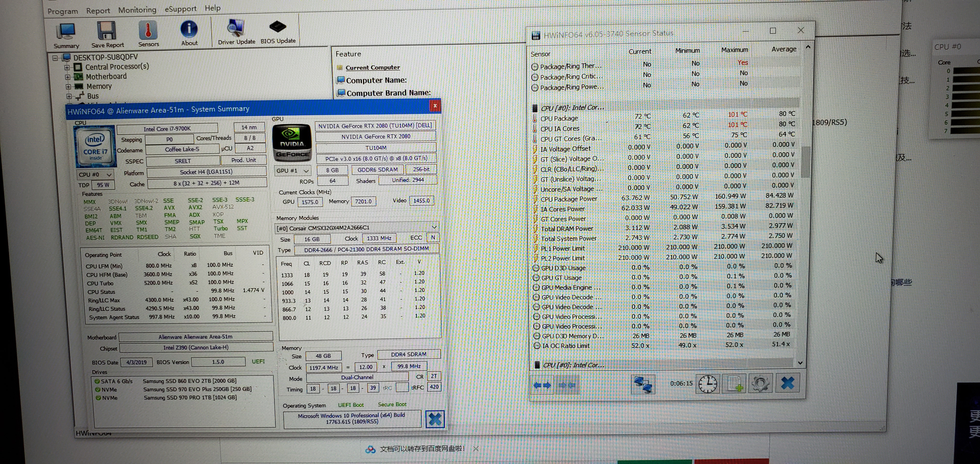The image size is (980, 464).
Task: Click Baidu Netdisk cloud icon in notification
Action: tap(370, 450)
